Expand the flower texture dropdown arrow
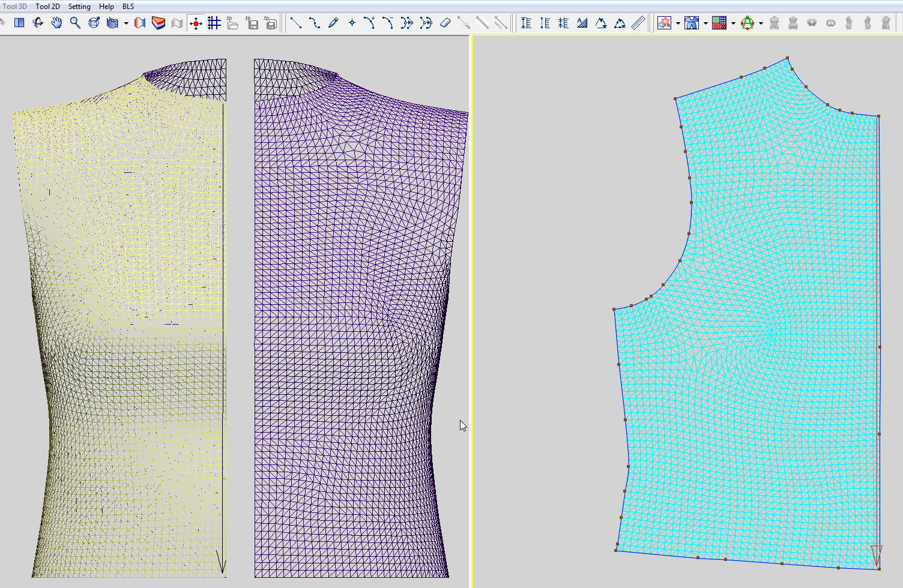 pos(678,23)
